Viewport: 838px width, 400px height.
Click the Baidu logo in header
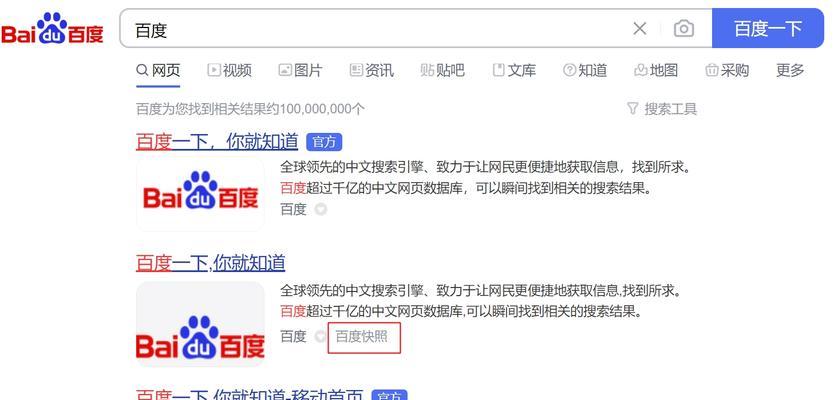tap(52, 29)
